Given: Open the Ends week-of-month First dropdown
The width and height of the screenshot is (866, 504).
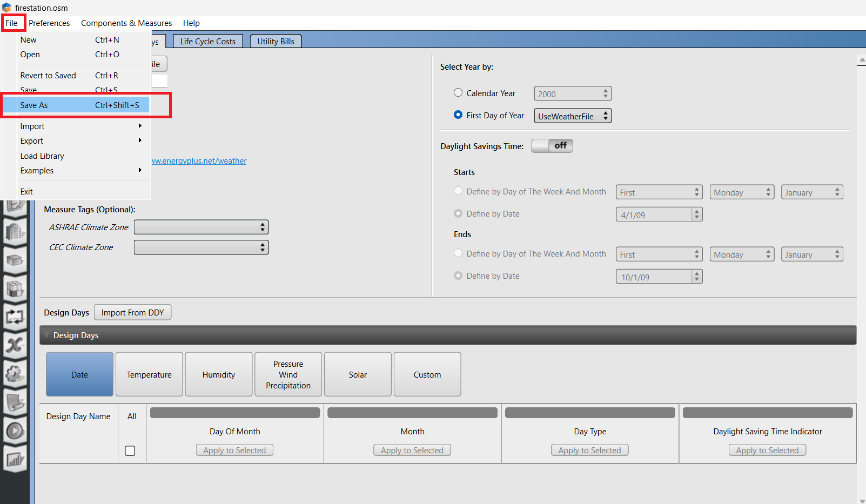Looking at the screenshot, I should tap(659, 254).
